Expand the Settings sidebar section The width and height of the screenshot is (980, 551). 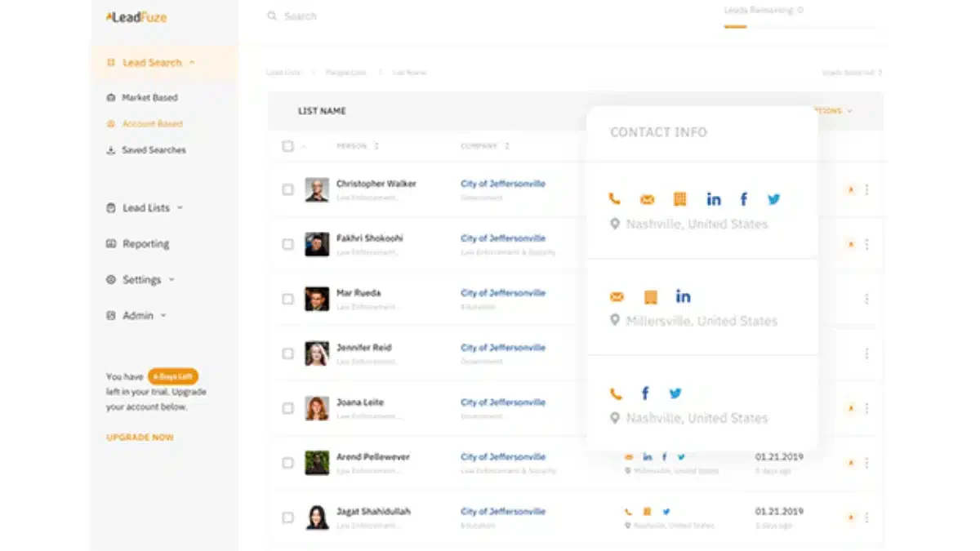[140, 280]
